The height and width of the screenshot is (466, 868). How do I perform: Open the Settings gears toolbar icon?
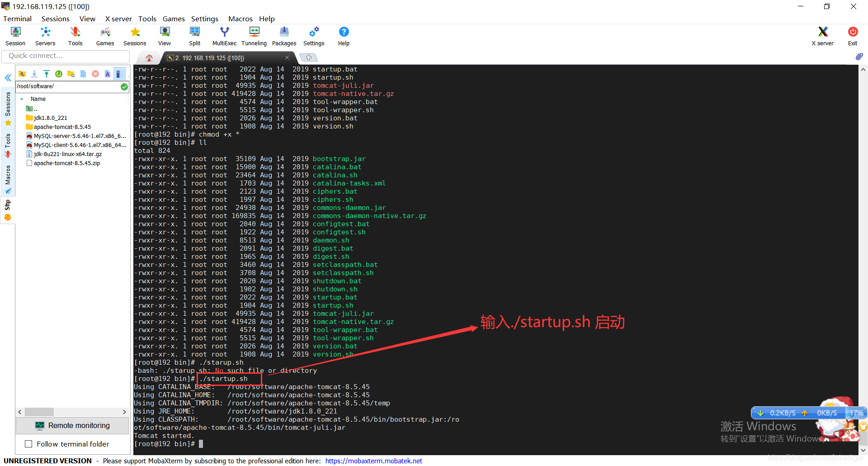click(314, 36)
